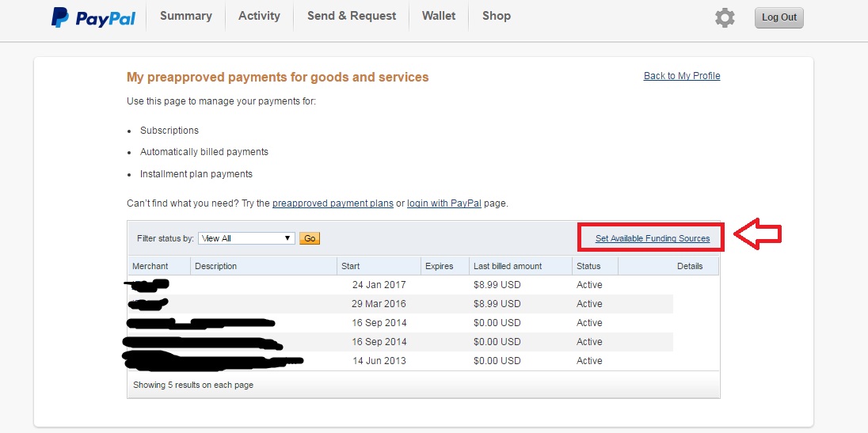Click the PayPal logo

pyautogui.click(x=93, y=17)
